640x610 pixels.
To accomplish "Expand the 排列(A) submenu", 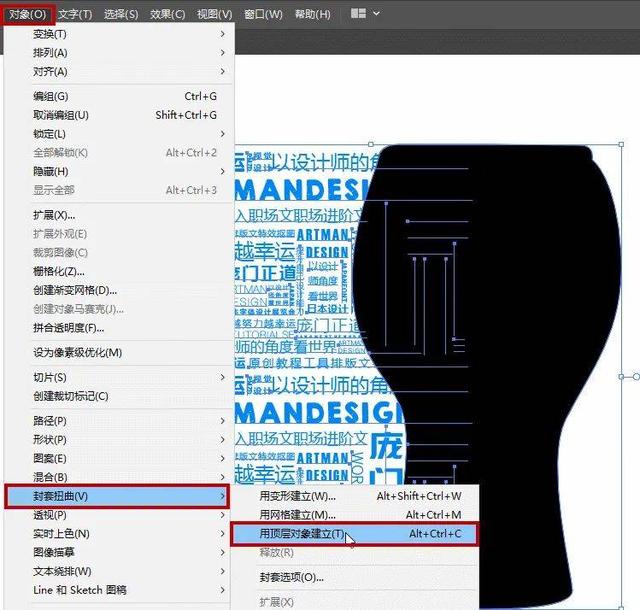I will coord(118,53).
